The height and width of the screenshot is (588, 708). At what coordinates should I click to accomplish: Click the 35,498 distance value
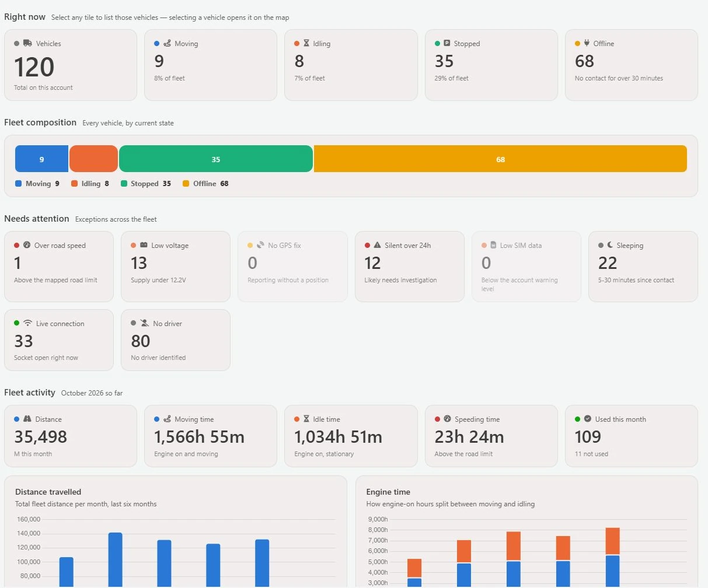click(x=41, y=437)
